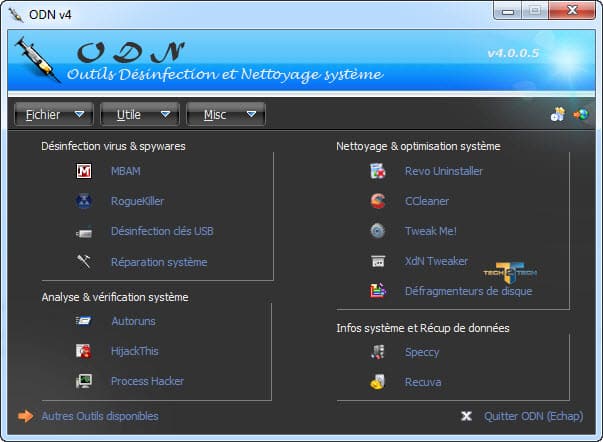Screen dimensions: 603x442
Task: Launch Autoruns
Action: point(133,321)
